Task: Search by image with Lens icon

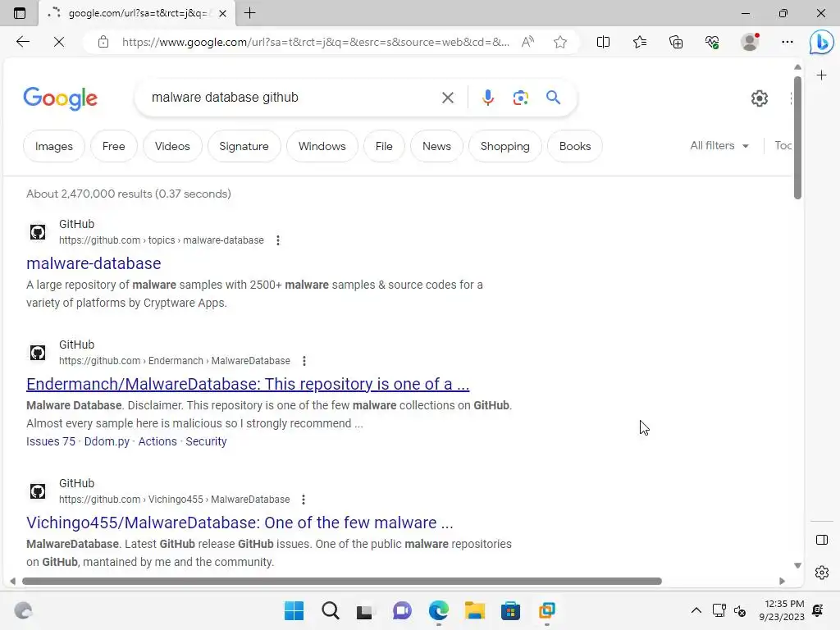Action: 520,98
